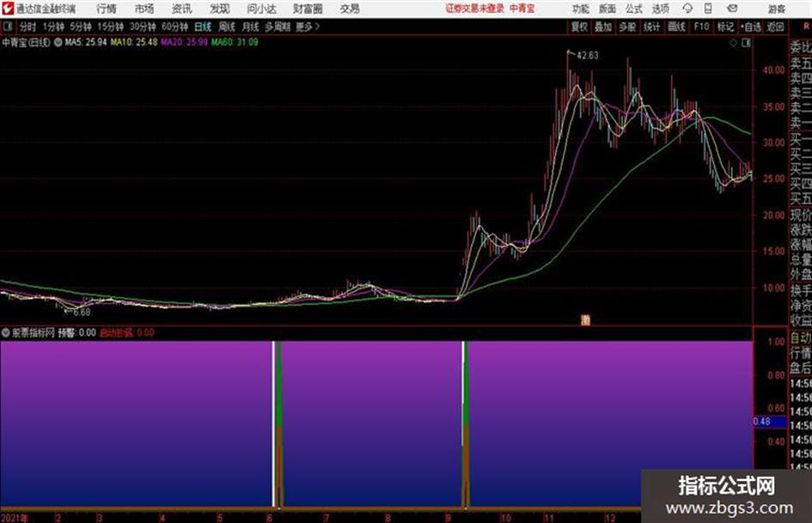812x523 pixels.
Task: Open the 资讯 menu
Action: click(x=182, y=9)
